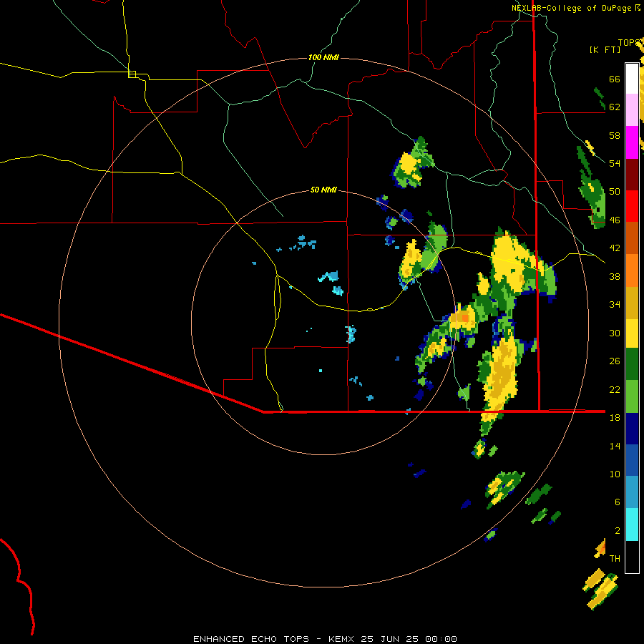Select the 50 NMI range ring label

click(x=323, y=190)
